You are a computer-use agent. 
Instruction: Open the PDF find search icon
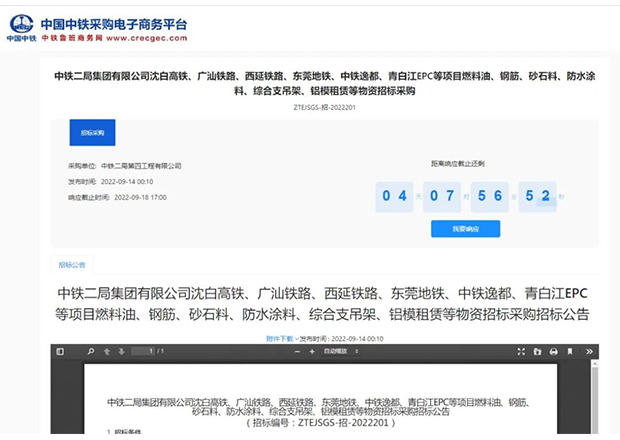(x=91, y=351)
